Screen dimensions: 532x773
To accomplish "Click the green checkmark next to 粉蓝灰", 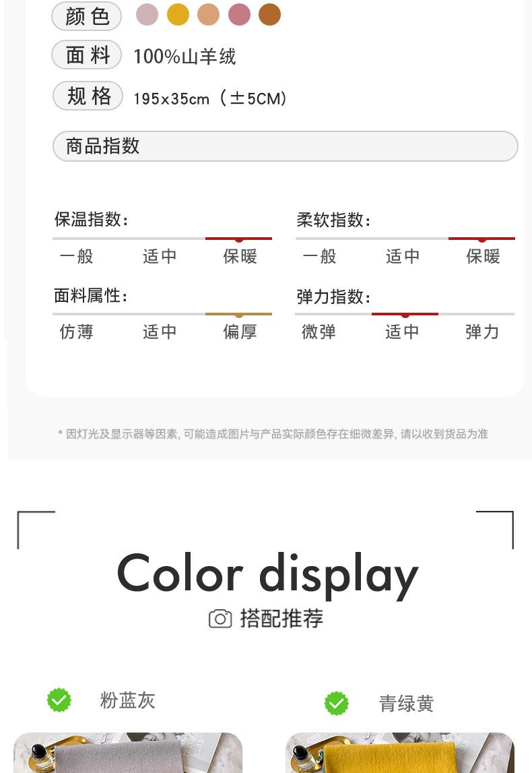I will coord(59,700).
